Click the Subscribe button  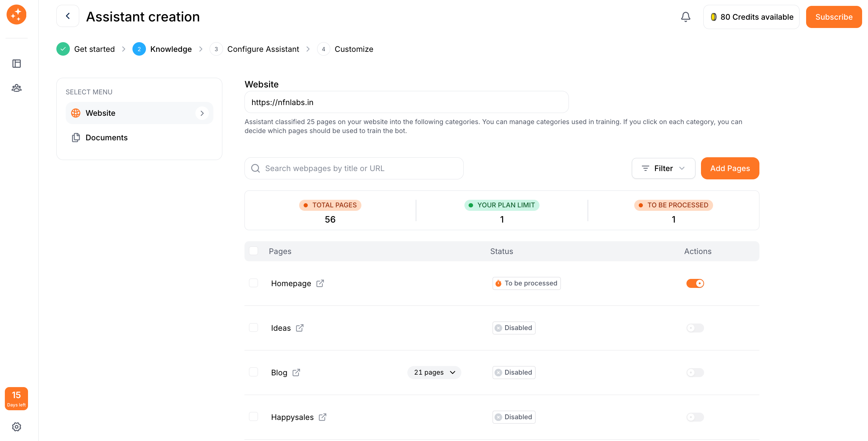click(833, 17)
